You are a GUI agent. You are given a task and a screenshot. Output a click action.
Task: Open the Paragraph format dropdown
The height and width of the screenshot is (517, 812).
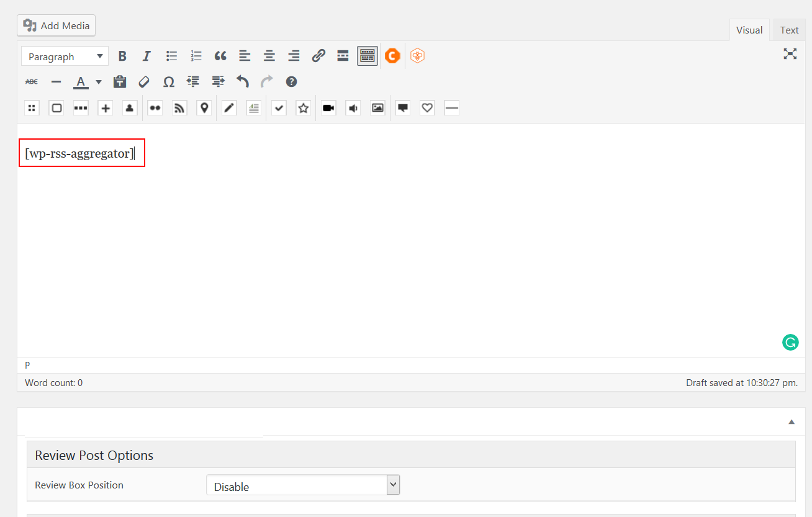click(65, 56)
